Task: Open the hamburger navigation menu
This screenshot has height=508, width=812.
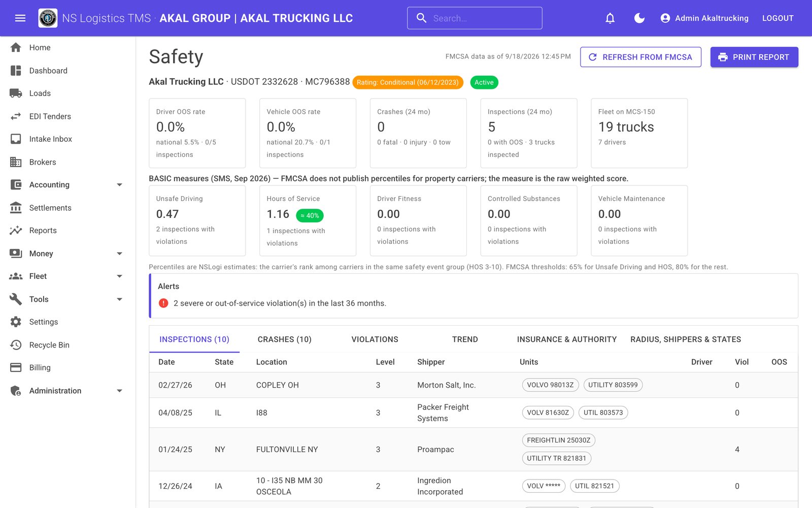Action: coord(20,18)
